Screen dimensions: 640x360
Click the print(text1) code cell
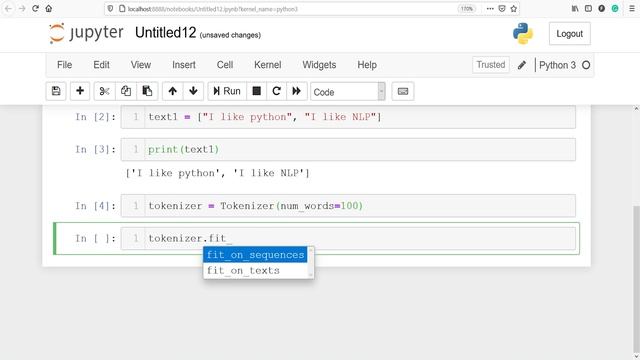pyautogui.click(x=348, y=149)
